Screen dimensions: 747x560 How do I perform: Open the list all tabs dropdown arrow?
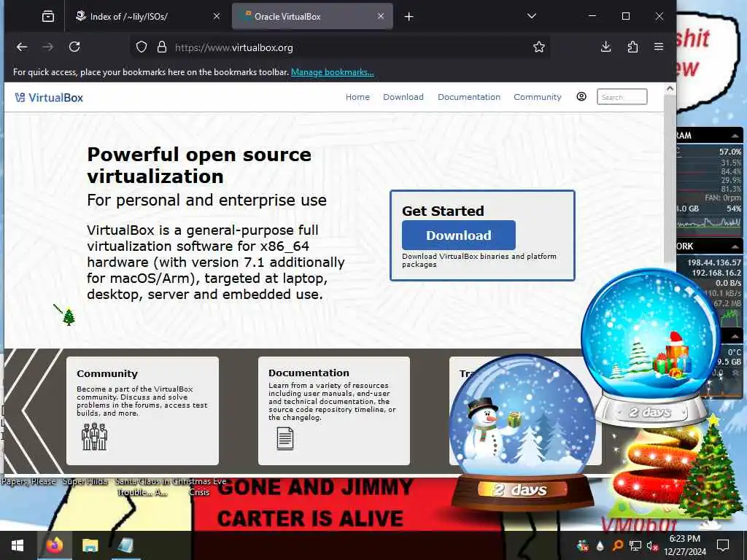(x=532, y=16)
